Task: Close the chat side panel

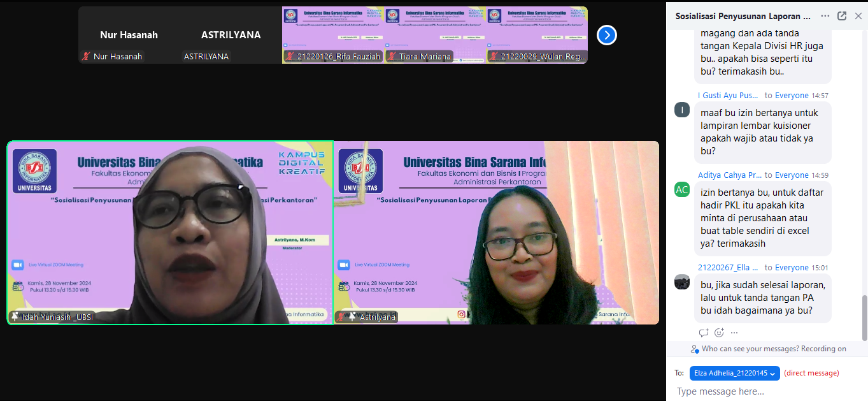Action: (x=858, y=16)
